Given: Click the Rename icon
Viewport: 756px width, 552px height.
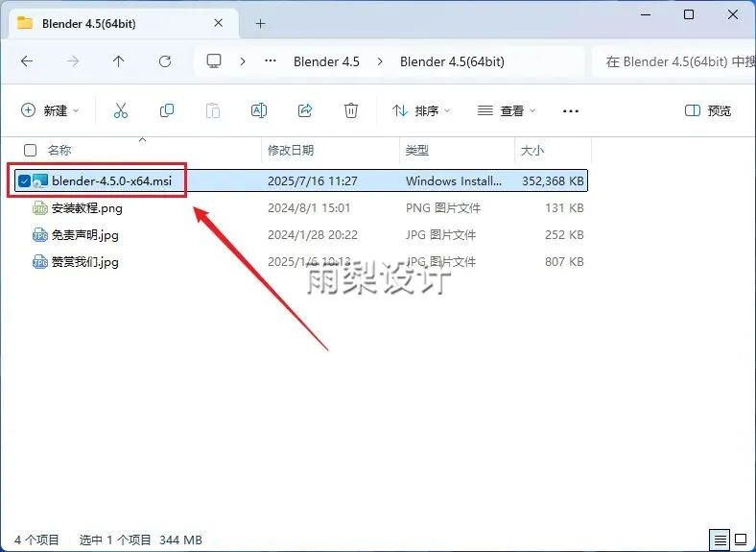Looking at the screenshot, I should [259, 111].
